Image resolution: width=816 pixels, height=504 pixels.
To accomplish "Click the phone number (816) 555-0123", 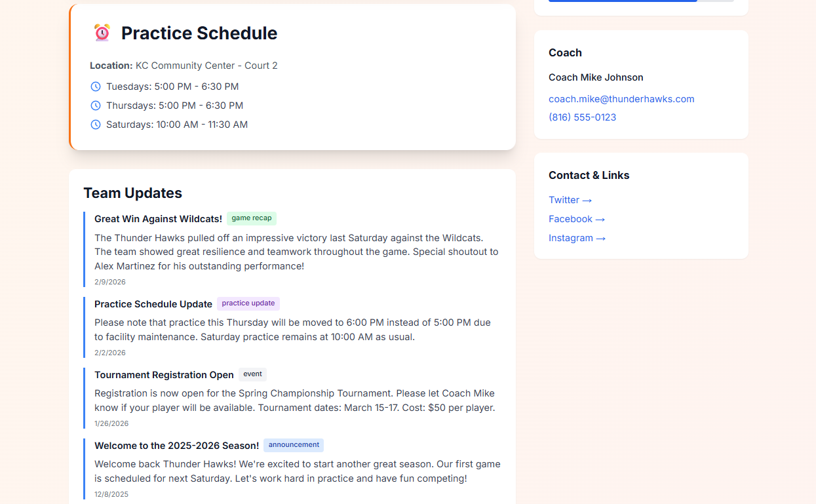I will [582, 117].
